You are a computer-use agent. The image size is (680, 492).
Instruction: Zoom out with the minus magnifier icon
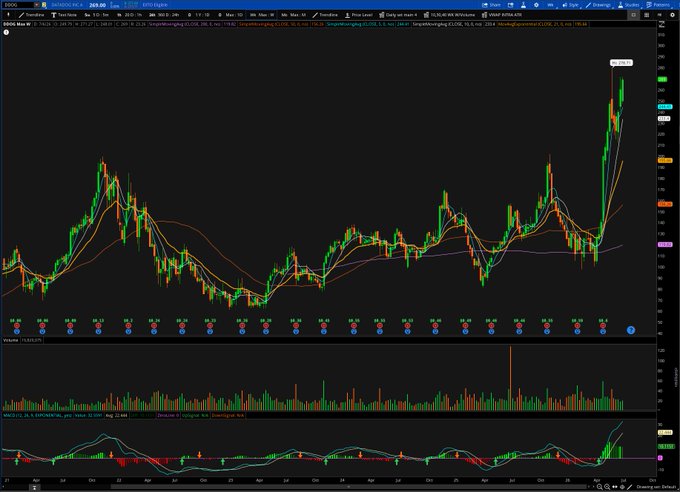pyautogui.click(x=607, y=487)
